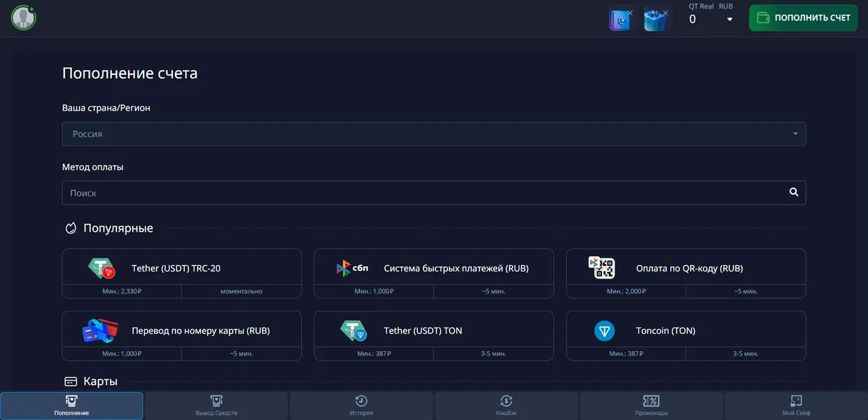This screenshot has height=420, width=868.
Task: Close the gift box promo widget
Action: (x=666, y=13)
